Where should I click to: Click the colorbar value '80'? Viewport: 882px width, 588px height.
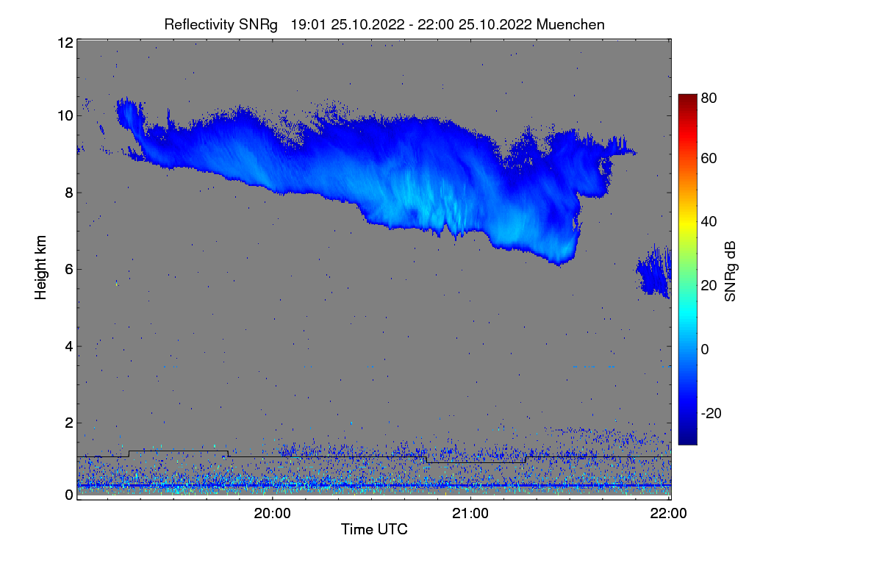coord(709,98)
